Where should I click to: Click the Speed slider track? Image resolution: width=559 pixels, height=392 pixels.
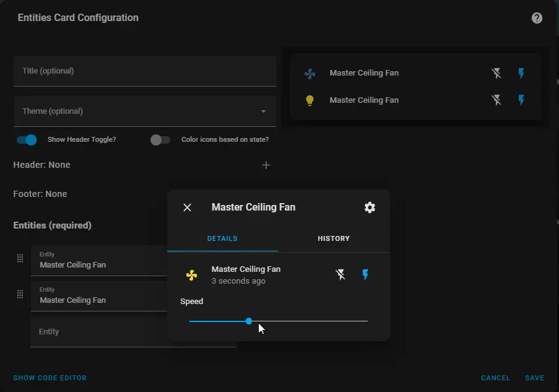[x=279, y=321]
